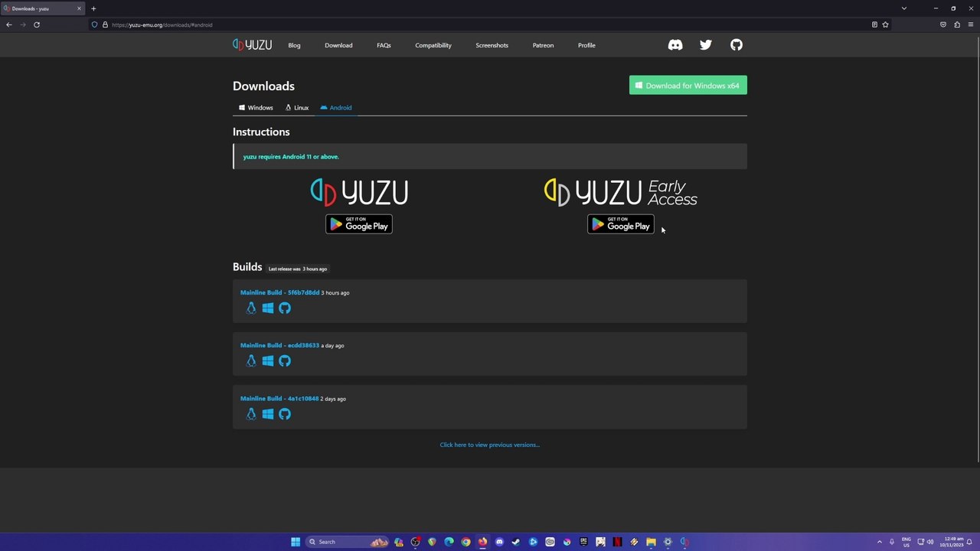Open File Explorer from the taskbar

651,542
